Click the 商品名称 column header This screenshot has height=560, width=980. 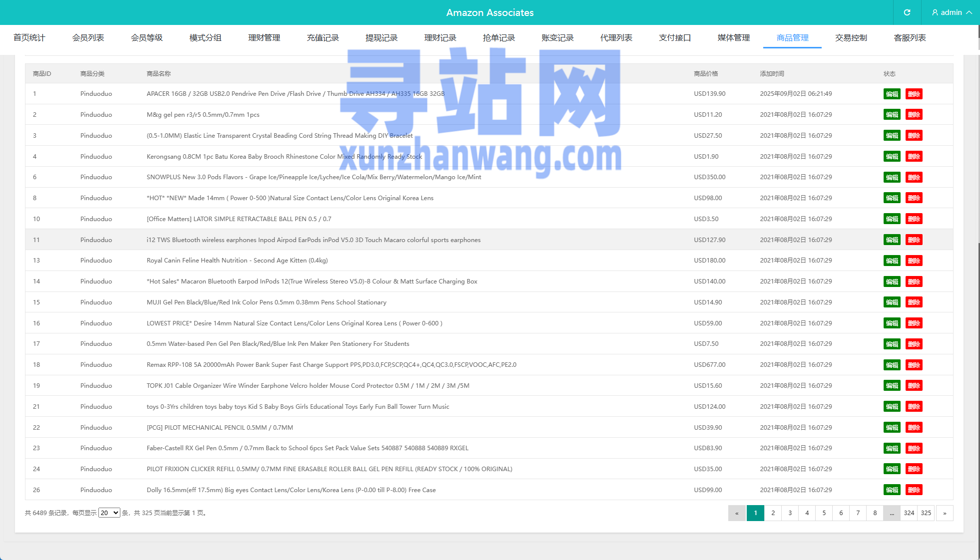(x=159, y=73)
